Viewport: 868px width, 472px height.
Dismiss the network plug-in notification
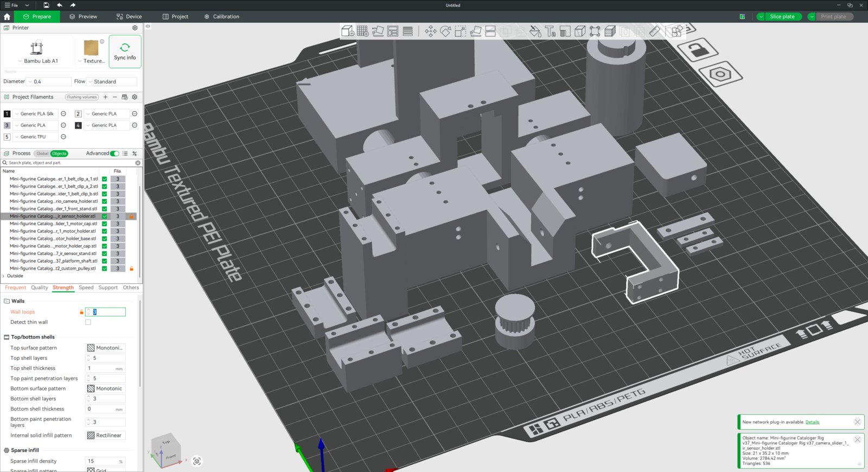pos(857,422)
